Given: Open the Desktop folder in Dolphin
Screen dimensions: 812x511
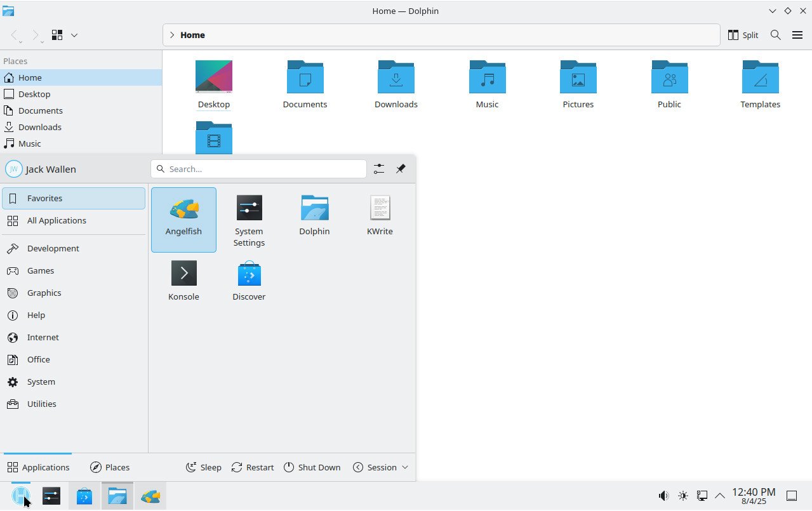Looking at the screenshot, I should [x=214, y=84].
